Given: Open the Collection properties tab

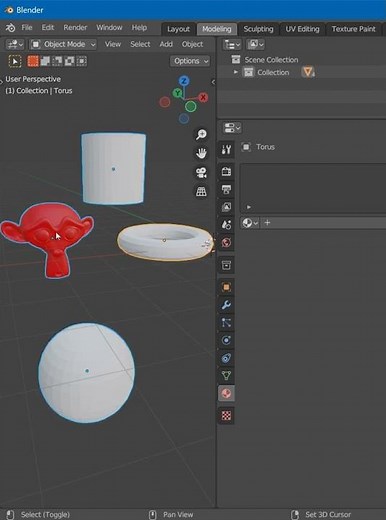Looking at the screenshot, I should [x=226, y=265].
